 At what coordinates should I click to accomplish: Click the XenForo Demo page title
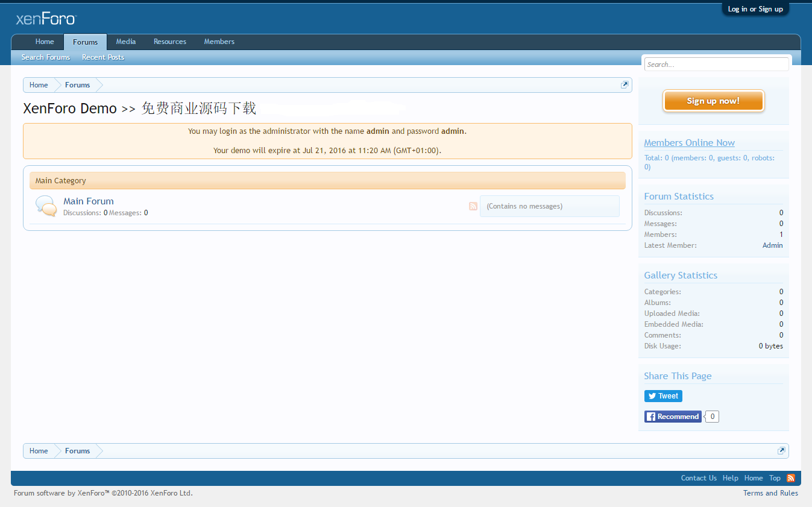pos(139,109)
